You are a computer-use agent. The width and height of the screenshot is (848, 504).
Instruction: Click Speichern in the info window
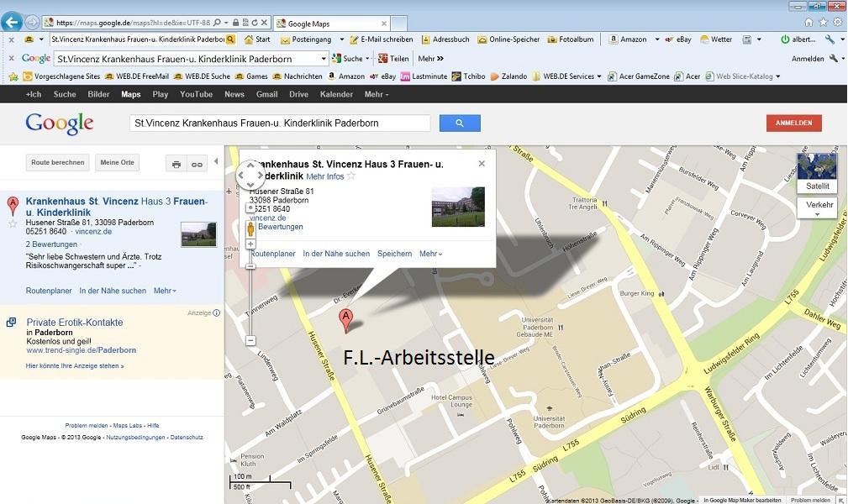click(395, 254)
